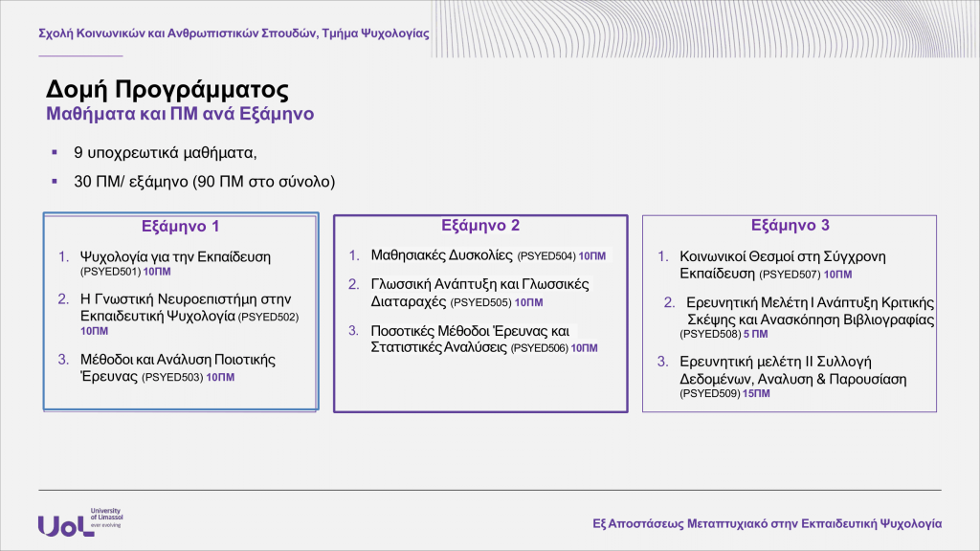This screenshot has width=980, height=551.
Task: Click the footer text 'Εξ Αποστάσεως Μεταπτυχιακό'
Action: 767,523
